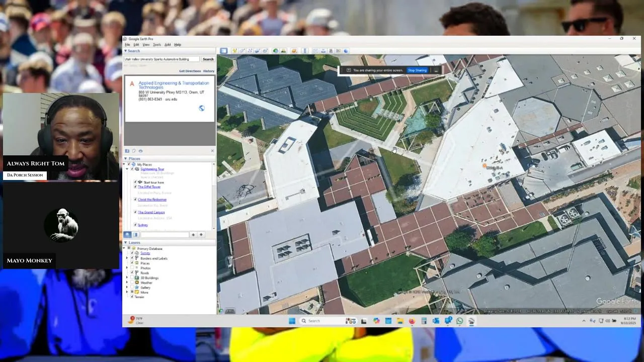Click the Get Directions link
This screenshot has height=362, width=644.
tap(190, 71)
